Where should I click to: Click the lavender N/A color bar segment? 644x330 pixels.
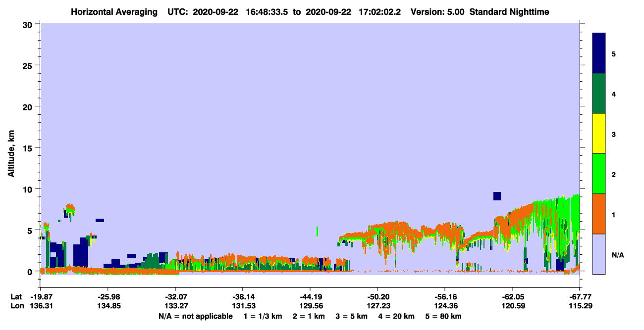599,254
